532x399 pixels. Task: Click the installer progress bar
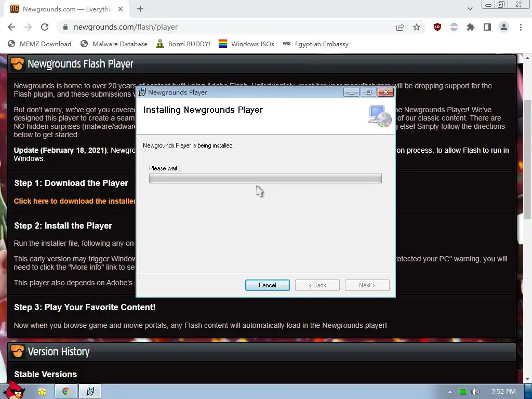coord(265,179)
